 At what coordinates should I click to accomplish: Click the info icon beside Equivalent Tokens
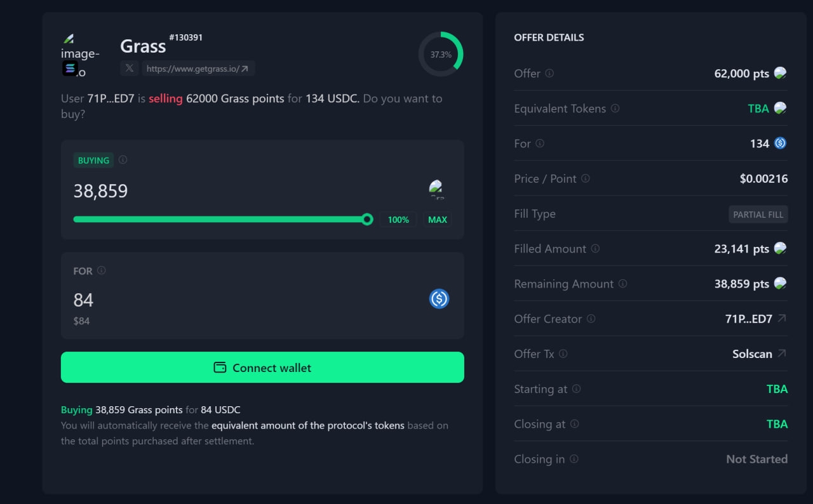(615, 109)
